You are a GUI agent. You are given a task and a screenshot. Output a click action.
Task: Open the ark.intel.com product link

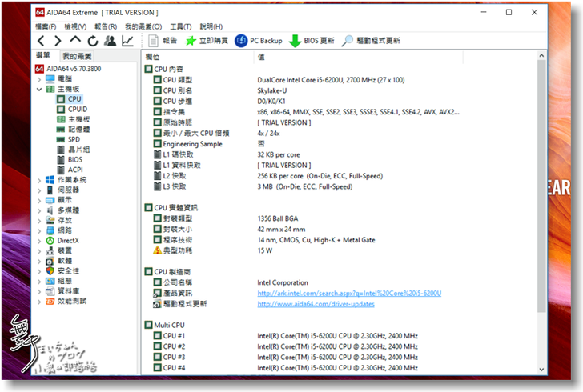(x=349, y=294)
